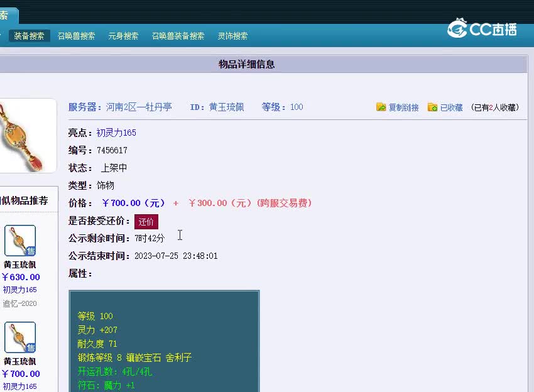Click the 售 badge on the ¥630.00 thumbnail

(x=31, y=251)
